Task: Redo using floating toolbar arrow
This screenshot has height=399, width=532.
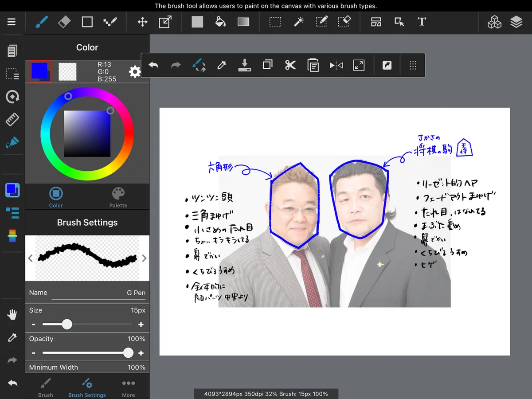Action: coord(176,66)
